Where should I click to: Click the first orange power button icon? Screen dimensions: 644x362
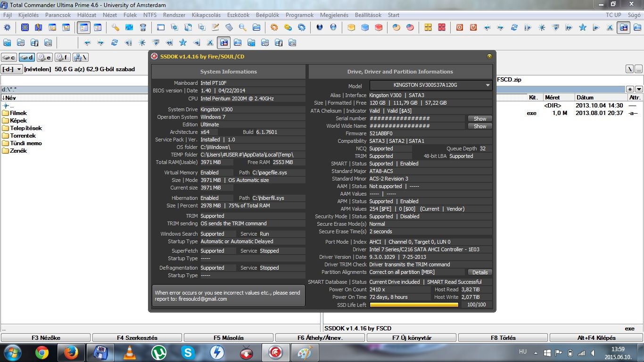coord(459,27)
